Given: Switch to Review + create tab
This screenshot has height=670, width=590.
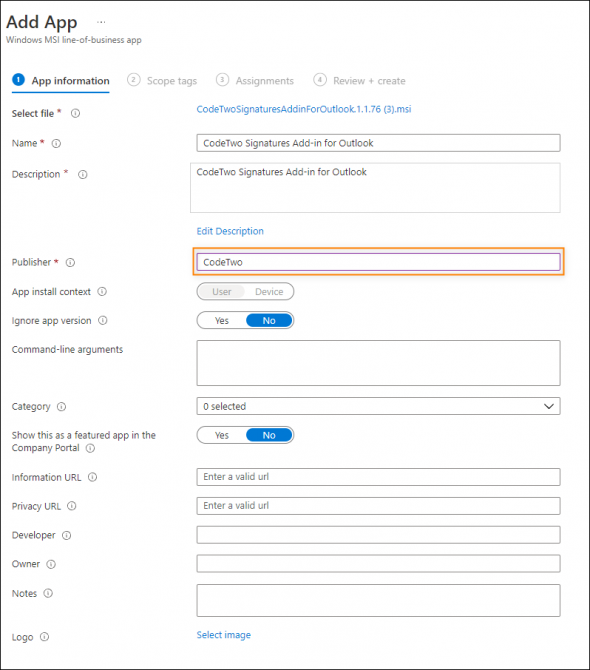Looking at the screenshot, I should coord(360,81).
